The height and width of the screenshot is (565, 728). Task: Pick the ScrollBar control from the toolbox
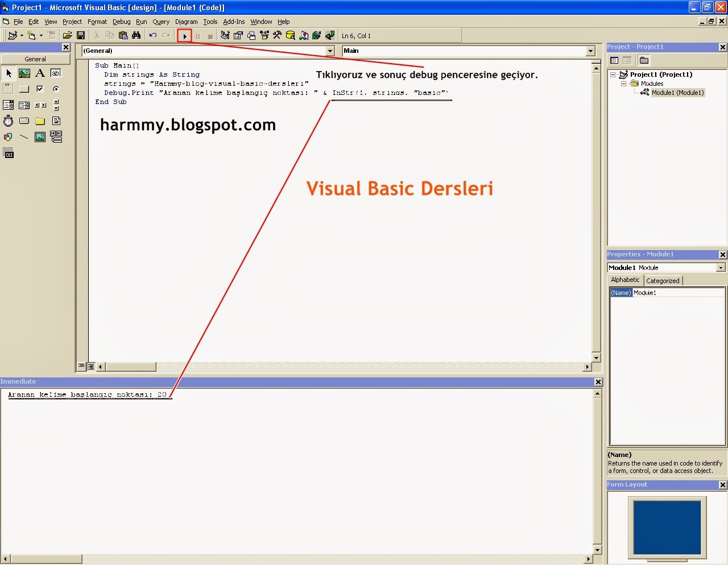pyautogui.click(x=40, y=105)
